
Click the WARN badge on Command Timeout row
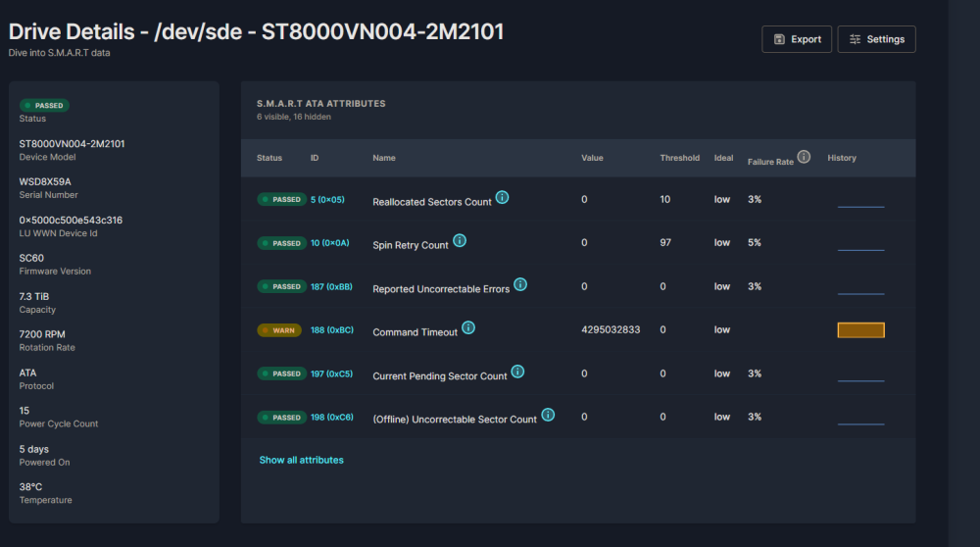pyautogui.click(x=279, y=330)
